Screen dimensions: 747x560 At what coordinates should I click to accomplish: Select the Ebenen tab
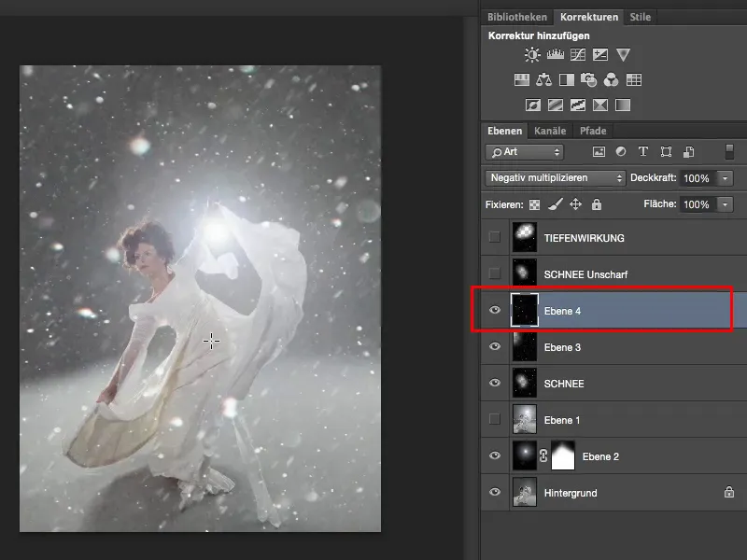tap(504, 131)
